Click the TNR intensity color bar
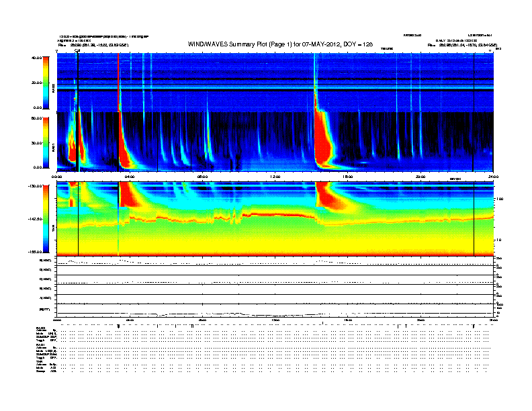The image size is (532, 411). 46,219
